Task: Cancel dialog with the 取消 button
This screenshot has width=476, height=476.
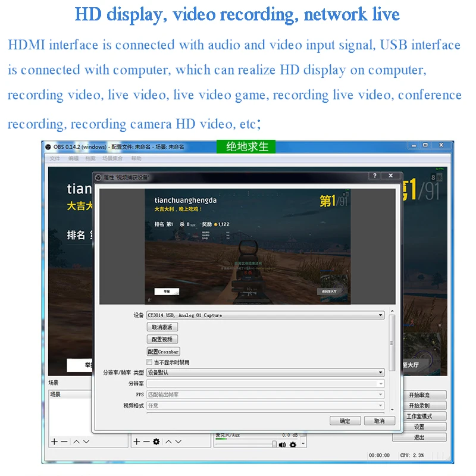Action: coord(380,421)
